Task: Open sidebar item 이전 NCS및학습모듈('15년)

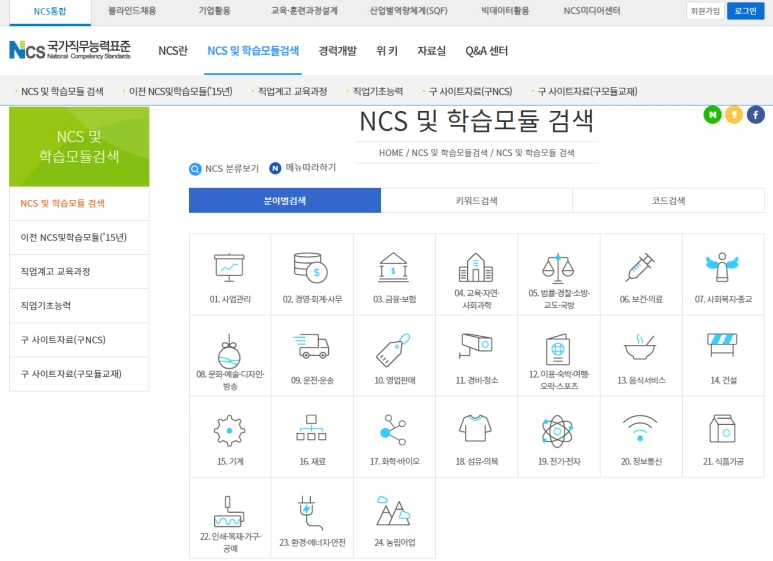Action: pyautogui.click(x=79, y=238)
